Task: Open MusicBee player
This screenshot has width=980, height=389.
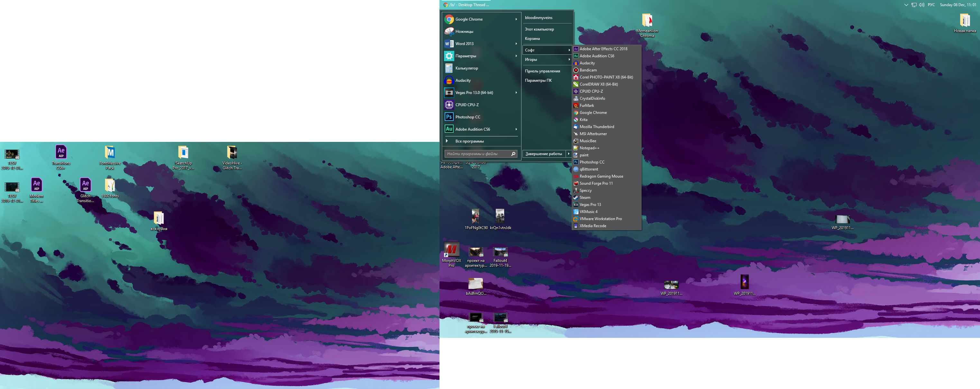Action: pyautogui.click(x=607, y=141)
